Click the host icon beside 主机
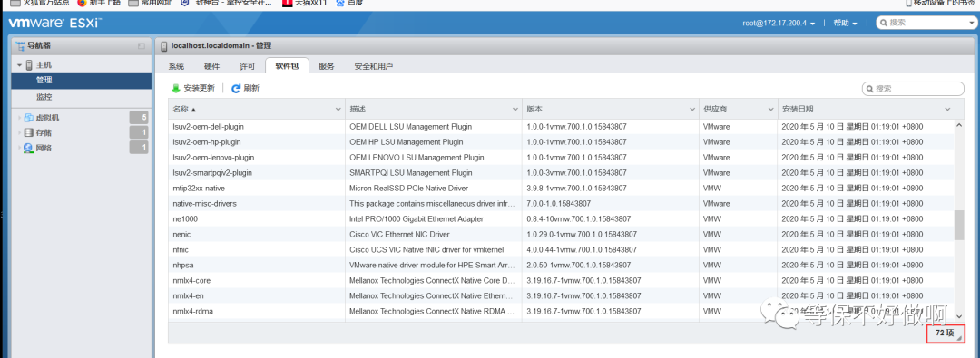The image size is (980, 358). pos(29,65)
